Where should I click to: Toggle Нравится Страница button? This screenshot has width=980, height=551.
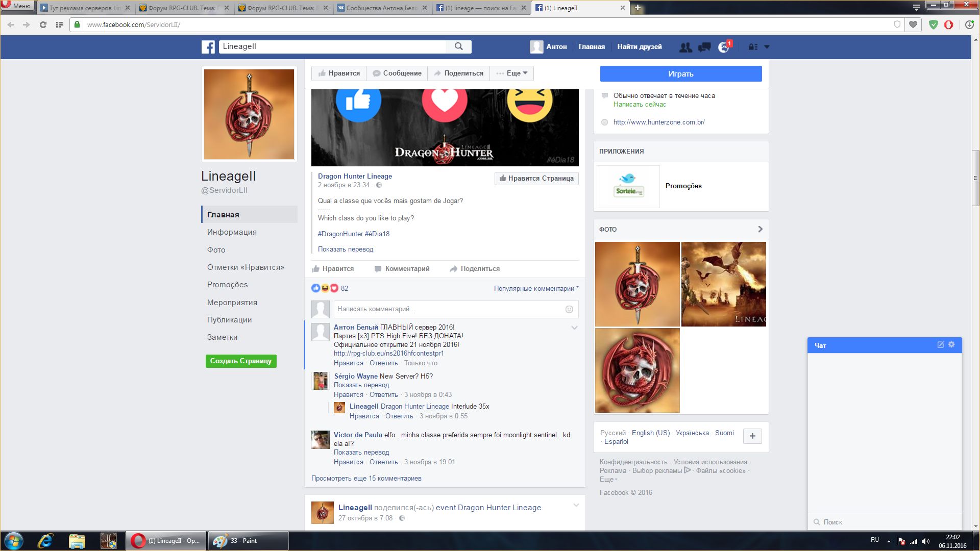[x=536, y=179]
